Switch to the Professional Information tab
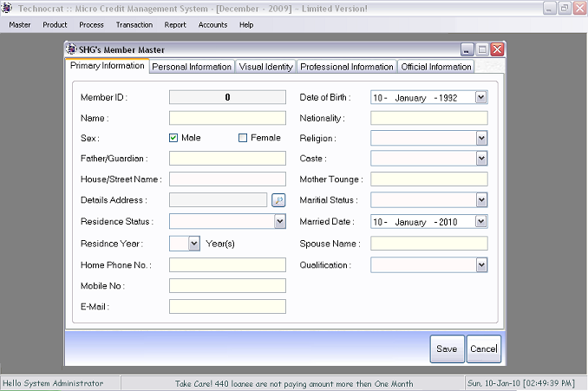The image size is (588, 391). [x=347, y=67]
